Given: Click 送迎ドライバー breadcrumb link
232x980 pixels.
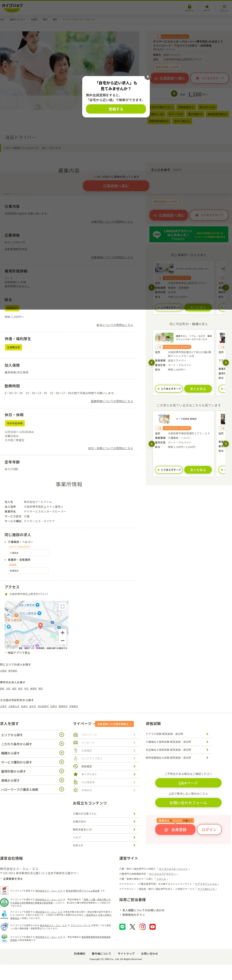Looking at the screenshot, I should (17, 19).
